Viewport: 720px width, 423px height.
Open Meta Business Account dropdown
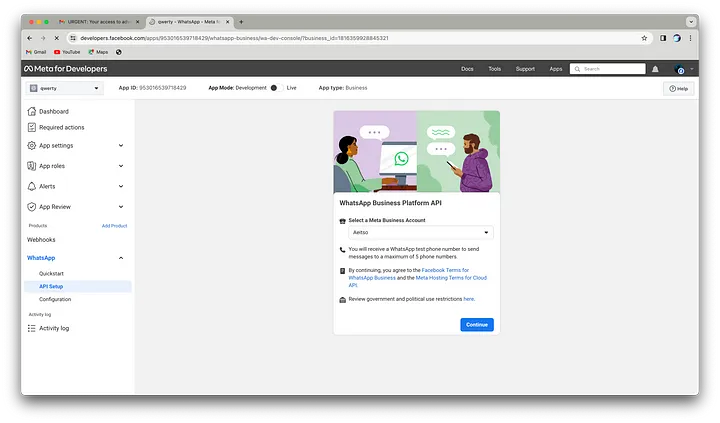[x=421, y=232]
